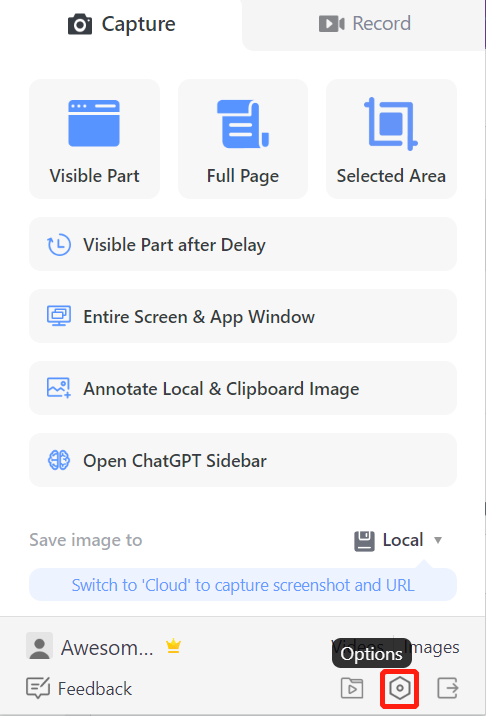Click the monitor icon for Entire Screen capture
This screenshot has width=486, height=716.
click(x=59, y=316)
